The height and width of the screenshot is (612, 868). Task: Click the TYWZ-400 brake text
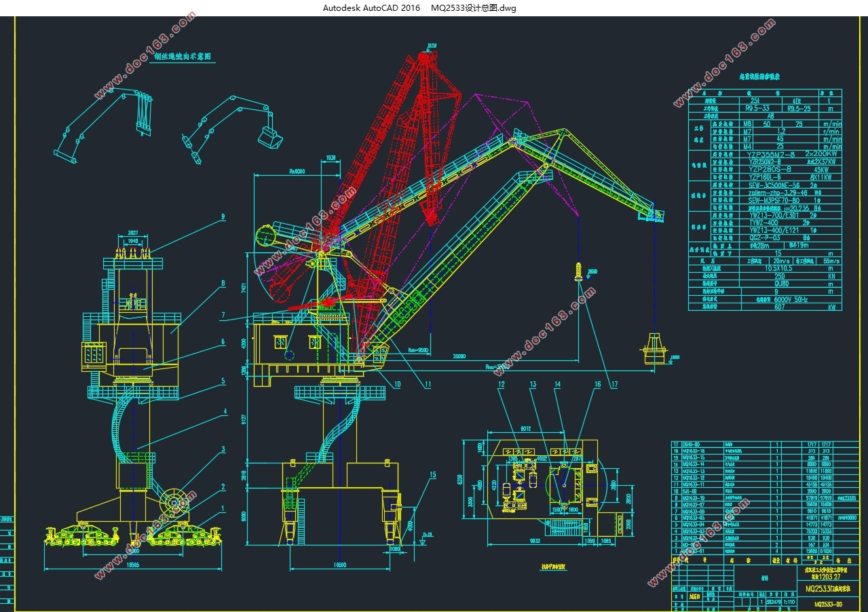[764, 223]
